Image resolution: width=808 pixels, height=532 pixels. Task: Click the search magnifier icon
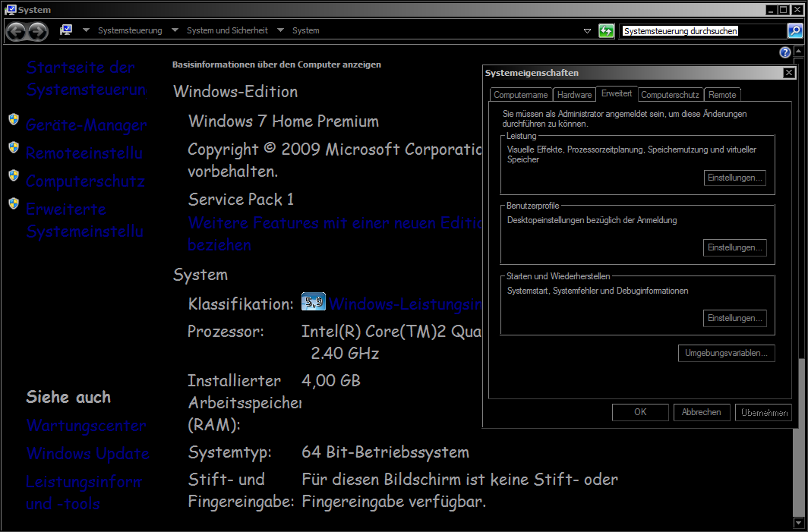pos(794,31)
